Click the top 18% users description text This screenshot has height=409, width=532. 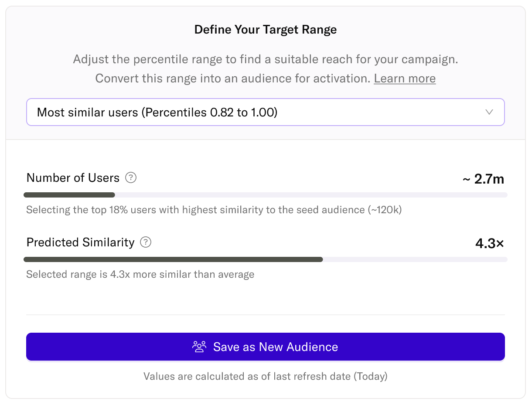(214, 210)
